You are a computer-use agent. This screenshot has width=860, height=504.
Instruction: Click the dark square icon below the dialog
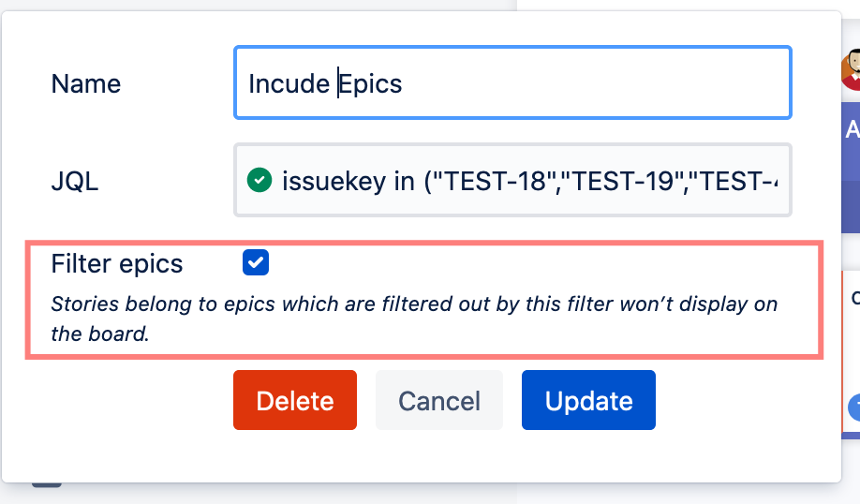point(47,483)
